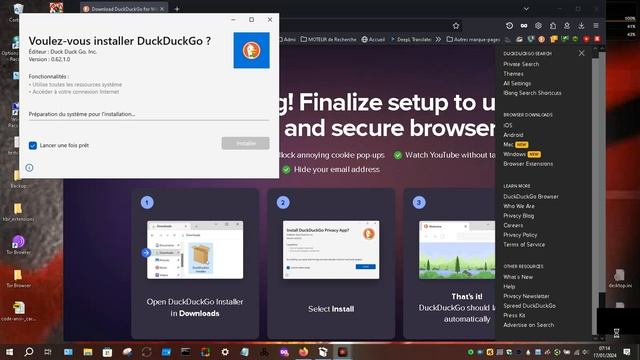Image resolution: width=640 pixels, height=360 pixels.
Task: Open Windows taskbar search magnifier
Action: pyautogui.click(x=29, y=352)
